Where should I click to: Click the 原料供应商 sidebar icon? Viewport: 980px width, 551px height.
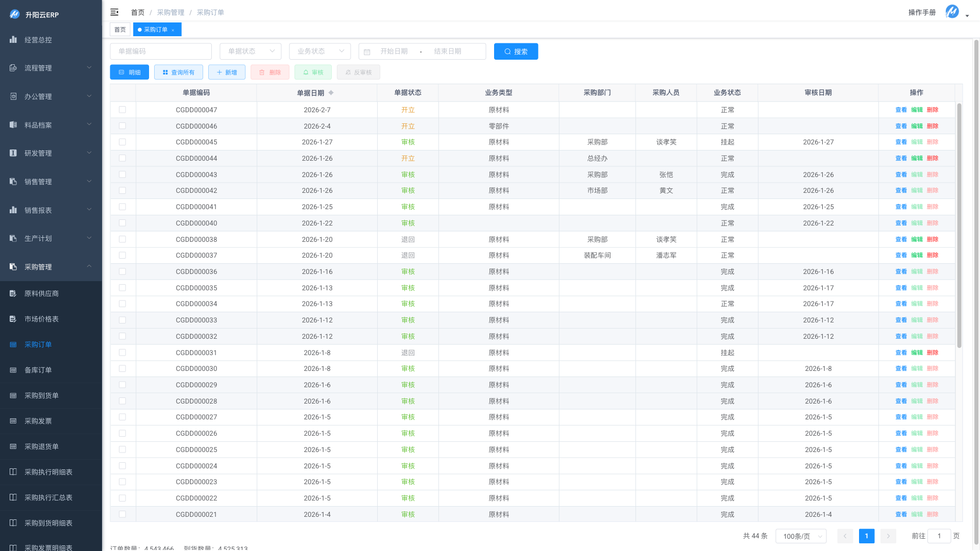click(13, 293)
